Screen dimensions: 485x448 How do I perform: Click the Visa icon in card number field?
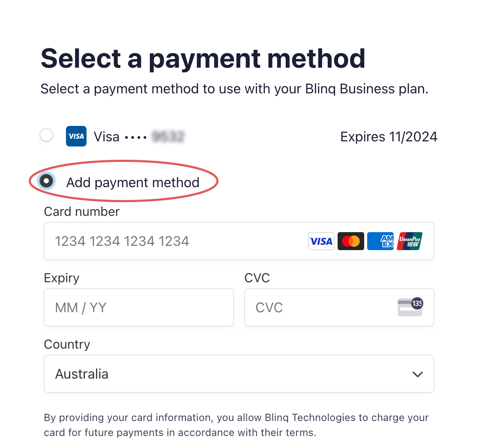pyautogui.click(x=321, y=241)
